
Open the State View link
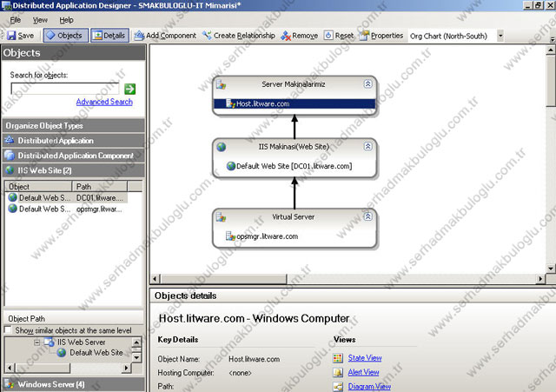tap(365, 358)
